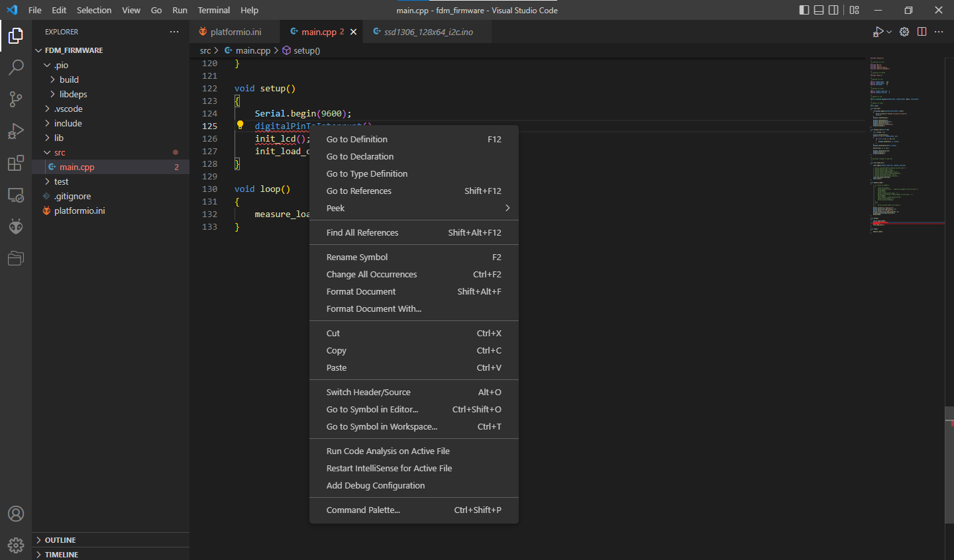Expand the build folder
Image resolution: width=954 pixels, height=560 pixels.
tap(111, 79)
